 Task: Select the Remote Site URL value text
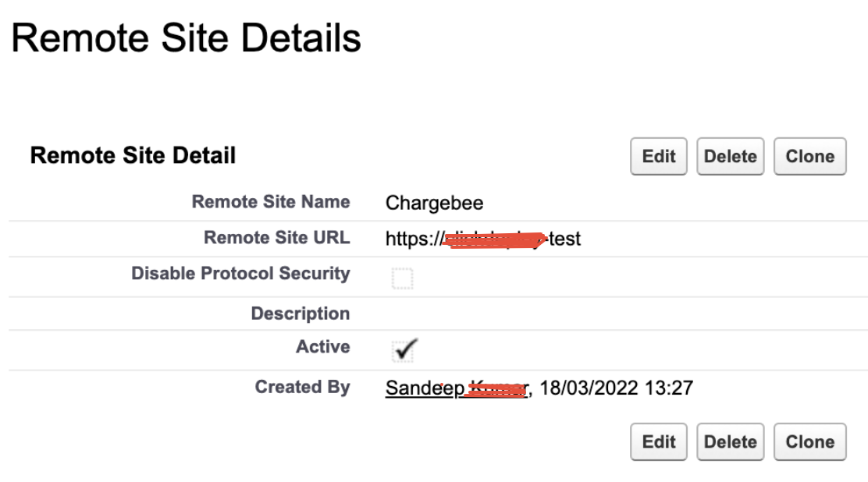482,239
